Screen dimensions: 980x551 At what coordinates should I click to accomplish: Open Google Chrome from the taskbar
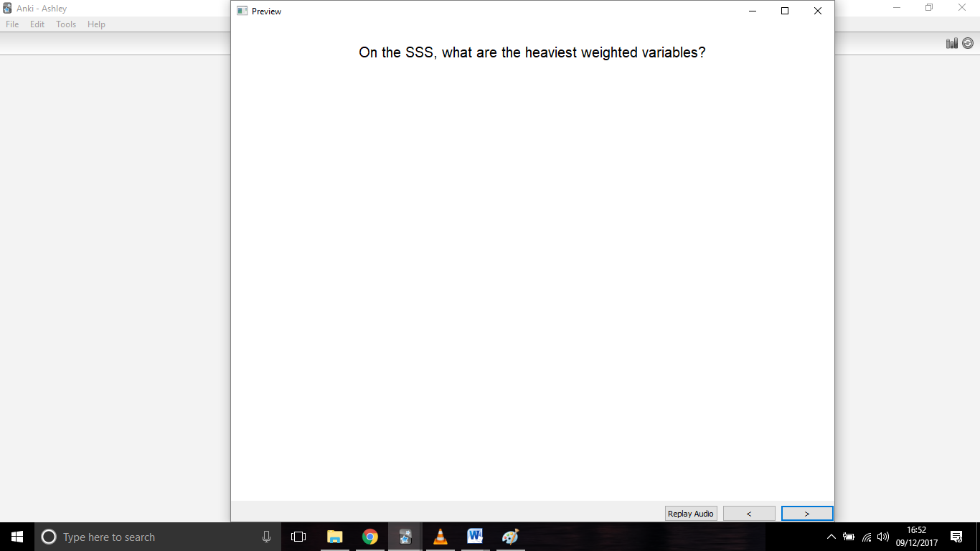(370, 537)
